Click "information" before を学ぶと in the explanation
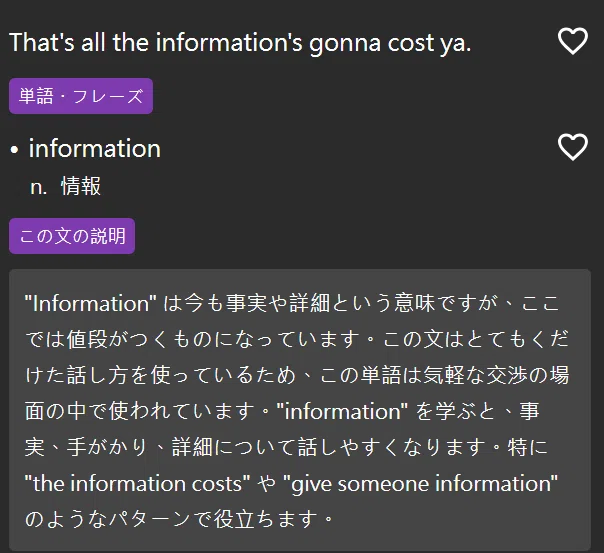 (342, 411)
